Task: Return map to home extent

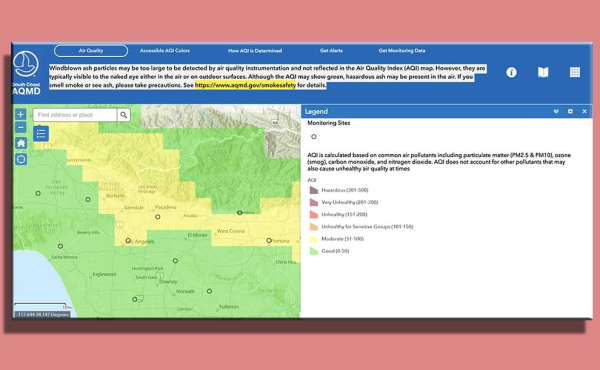Action: tap(21, 143)
